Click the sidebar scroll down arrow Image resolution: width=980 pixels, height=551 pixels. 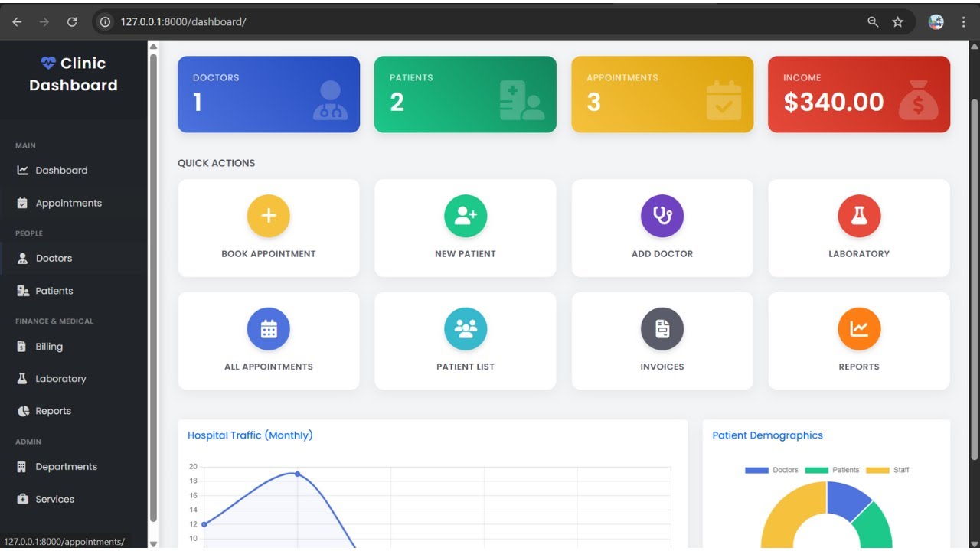[153, 544]
